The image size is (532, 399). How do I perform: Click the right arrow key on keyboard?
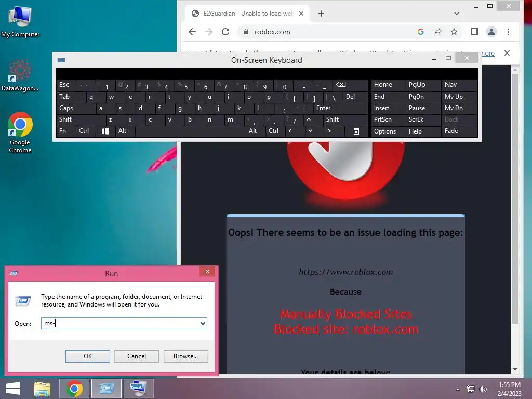(x=329, y=131)
